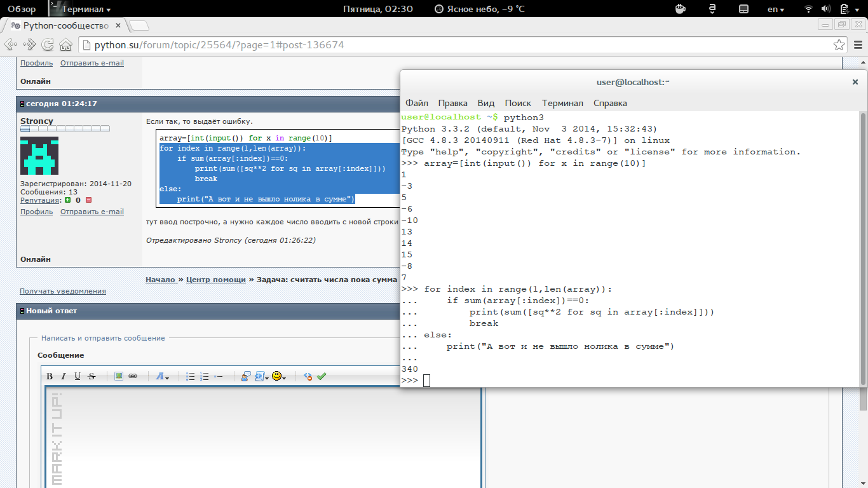
Task: Reload page with browser refresh icon
Action: (x=48, y=45)
